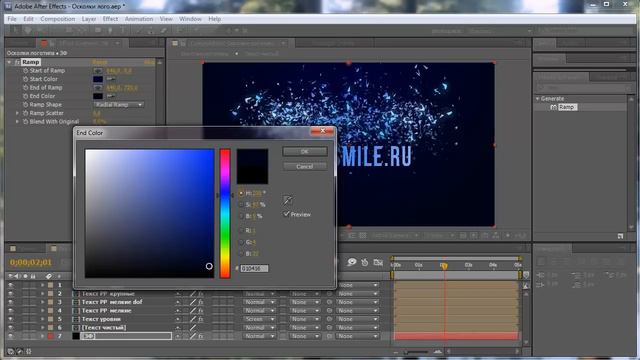This screenshot has width=640, height=360.
Task: Click the Start Color swatch in Effect Controls
Action: tap(98, 79)
